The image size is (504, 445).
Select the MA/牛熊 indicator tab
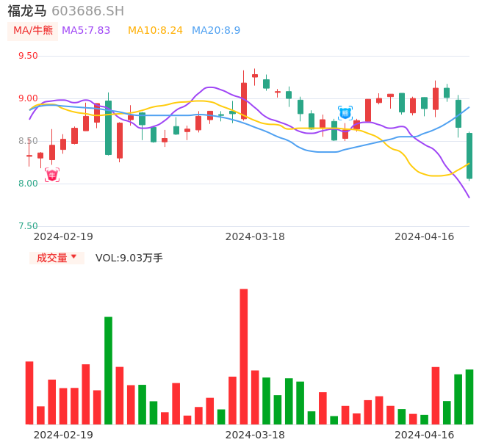point(33,31)
